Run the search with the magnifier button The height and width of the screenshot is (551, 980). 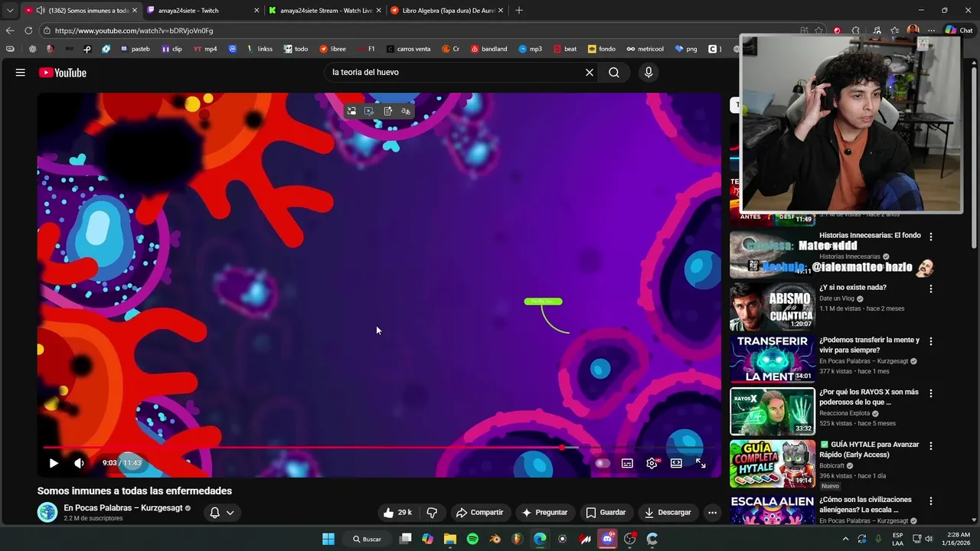[614, 73]
